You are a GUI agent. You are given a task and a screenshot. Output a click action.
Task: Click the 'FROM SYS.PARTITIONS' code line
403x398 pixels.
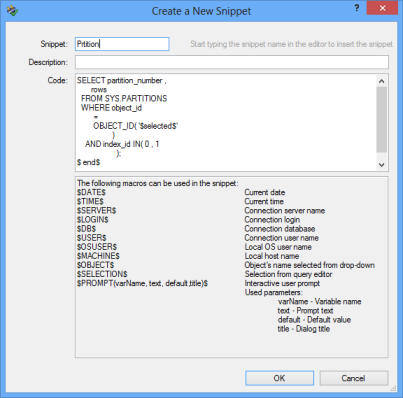[x=124, y=99]
